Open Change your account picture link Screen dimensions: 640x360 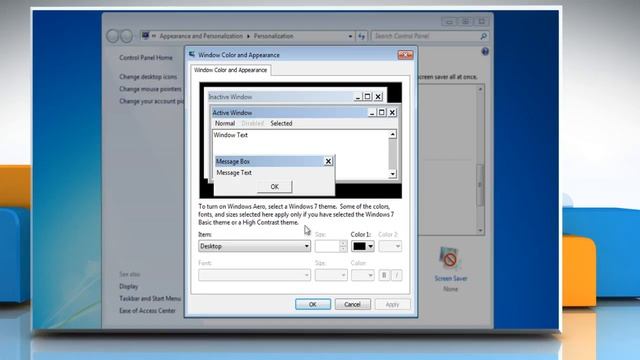(151, 101)
